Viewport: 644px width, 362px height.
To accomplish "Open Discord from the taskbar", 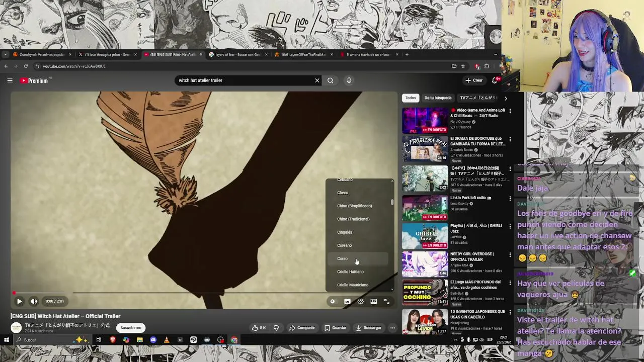I will [x=153, y=340].
